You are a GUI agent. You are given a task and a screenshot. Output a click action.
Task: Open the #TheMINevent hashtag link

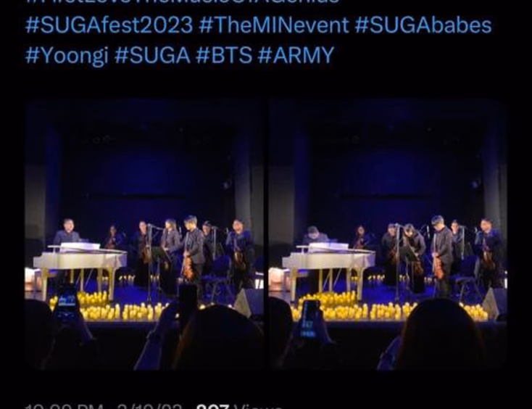point(274,25)
